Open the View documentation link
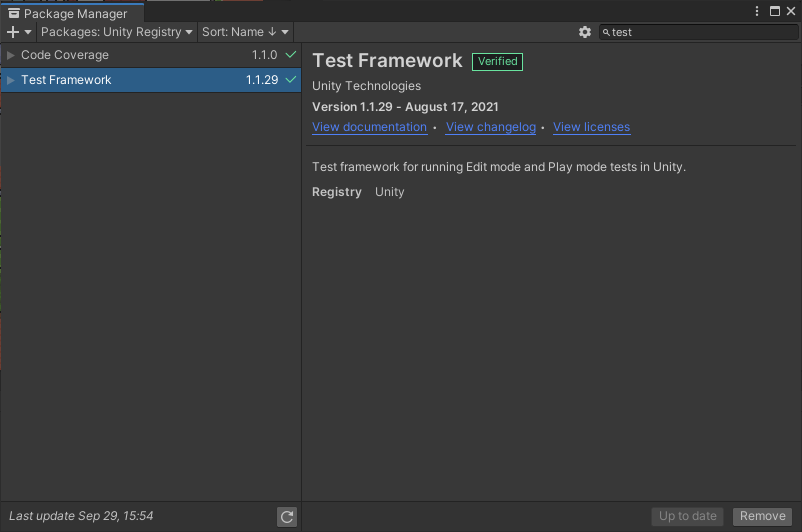 click(x=369, y=127)
